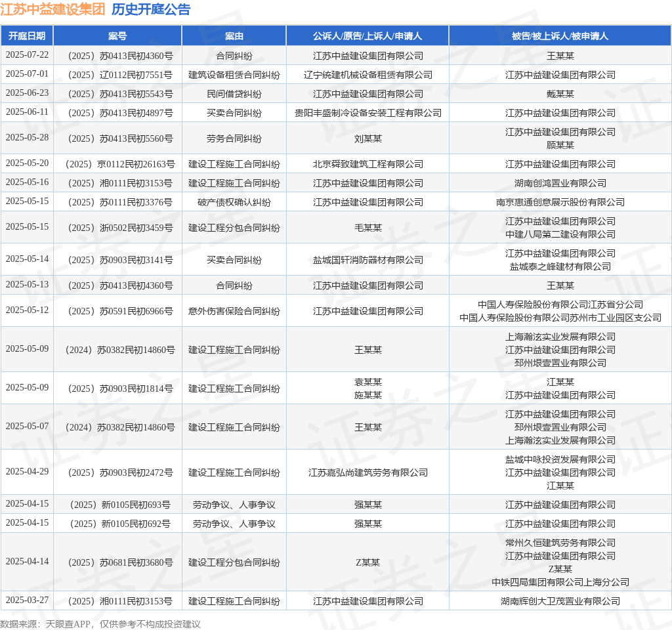Click 贵阳丰盛制冷设备安装工程有限公司

(x=367, y=113)
